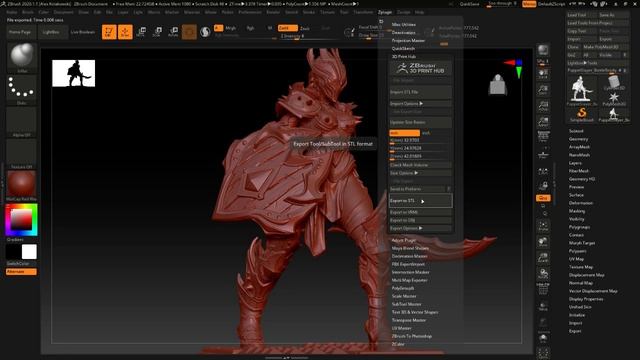Expand Size Options
The height and width of the screenshot is (360, 640).
point(420,173)
